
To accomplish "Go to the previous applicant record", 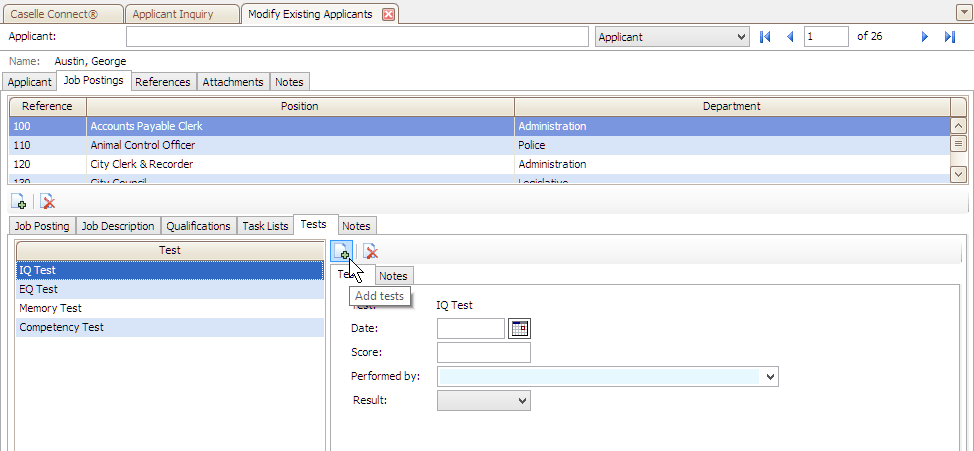I will click(790, 37).
